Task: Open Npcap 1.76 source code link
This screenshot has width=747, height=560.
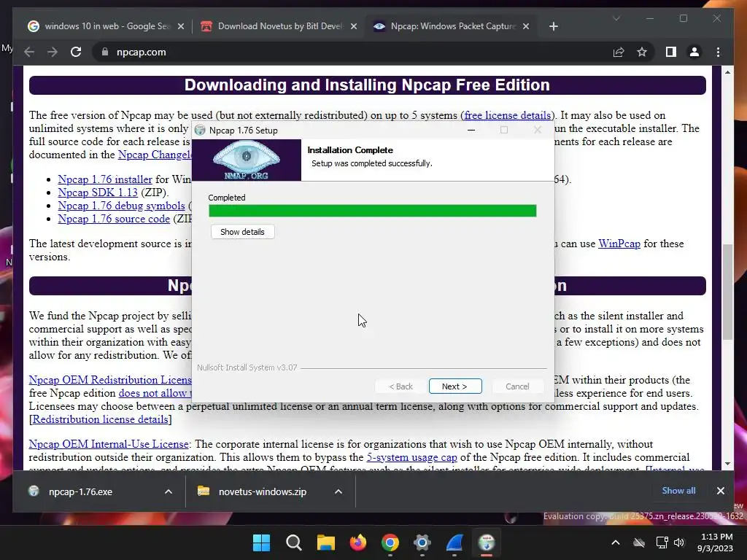Action: point(114,219)
